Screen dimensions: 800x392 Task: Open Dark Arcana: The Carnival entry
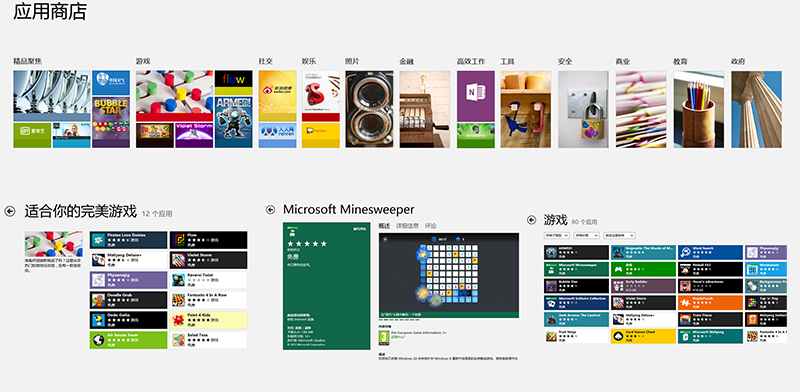pos(577,320)
